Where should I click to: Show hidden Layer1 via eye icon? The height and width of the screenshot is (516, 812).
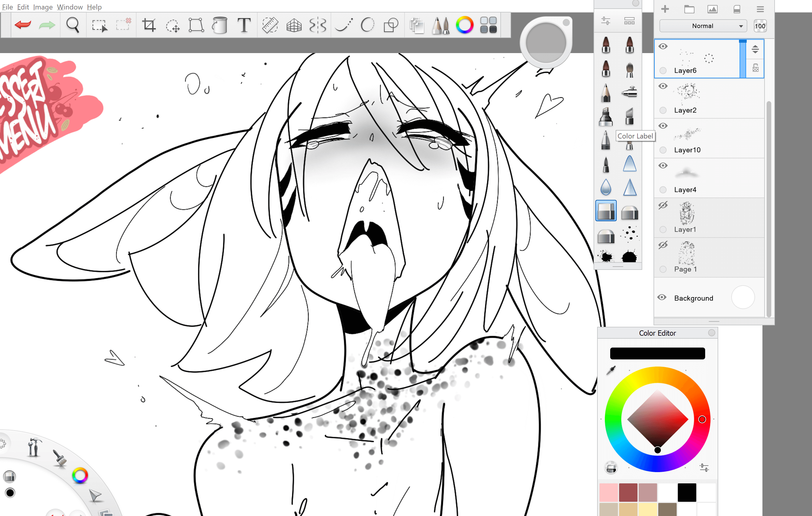click(663, 205)
